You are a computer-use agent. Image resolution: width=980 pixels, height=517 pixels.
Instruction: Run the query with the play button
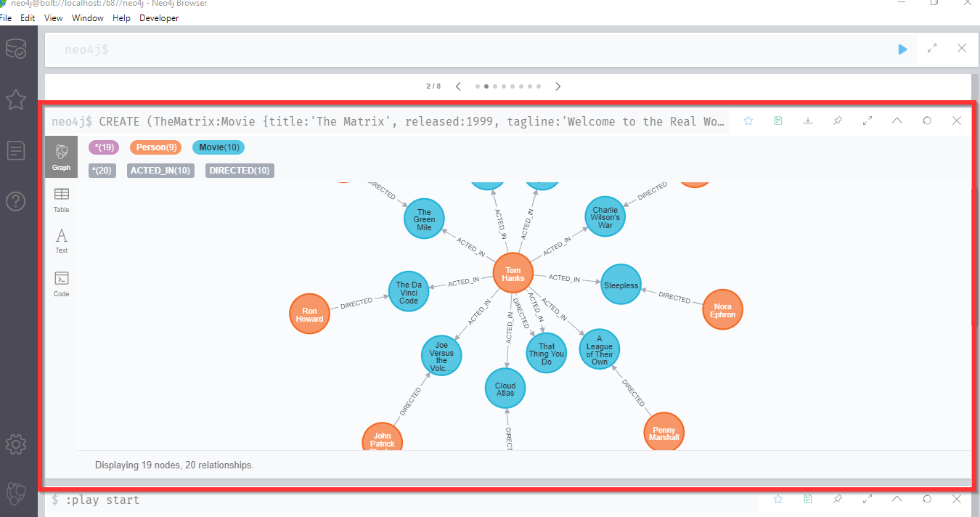click(902, 49)
